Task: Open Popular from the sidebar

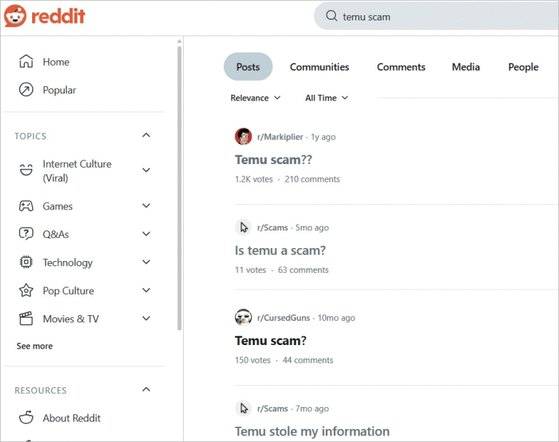Action: [59, 90]
